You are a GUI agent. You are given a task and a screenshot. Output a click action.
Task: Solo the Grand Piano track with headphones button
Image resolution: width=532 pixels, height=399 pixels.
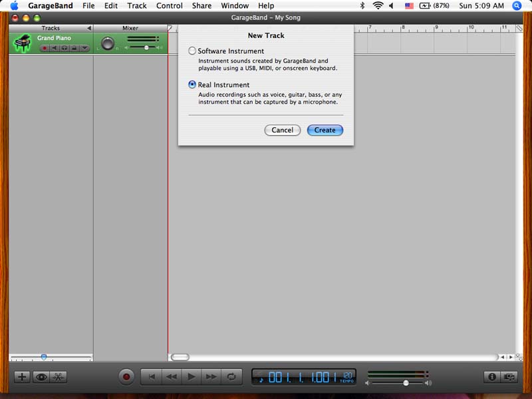pos(64,48)
